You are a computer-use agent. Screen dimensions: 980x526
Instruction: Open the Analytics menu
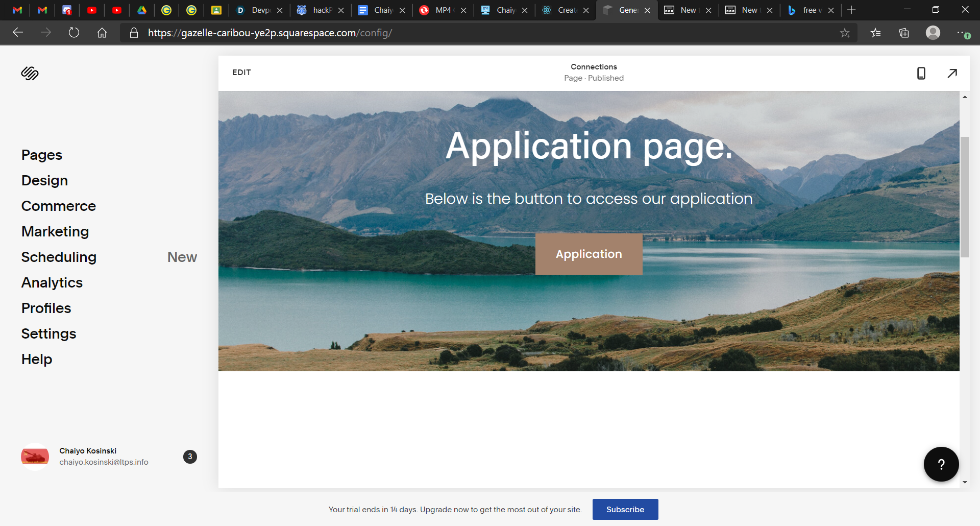click(52, 282)
